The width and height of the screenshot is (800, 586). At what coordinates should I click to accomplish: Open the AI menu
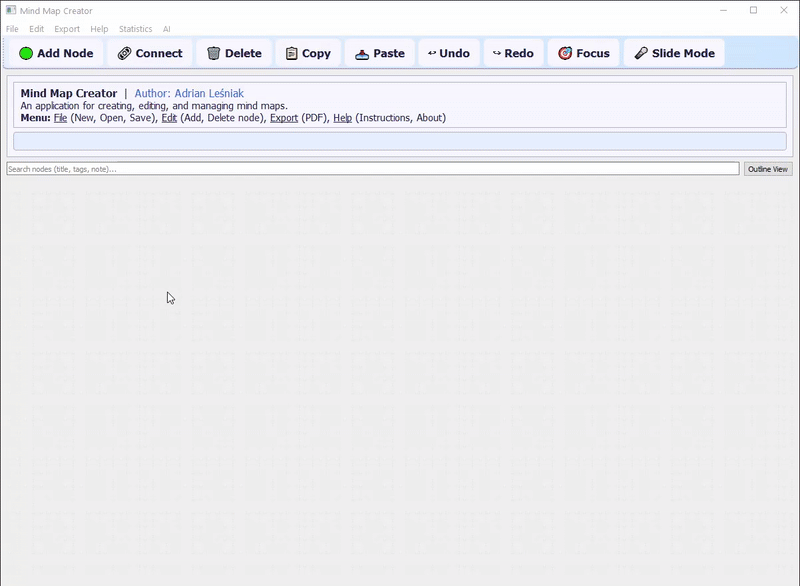pyautogui.click(x=165, y=29)
